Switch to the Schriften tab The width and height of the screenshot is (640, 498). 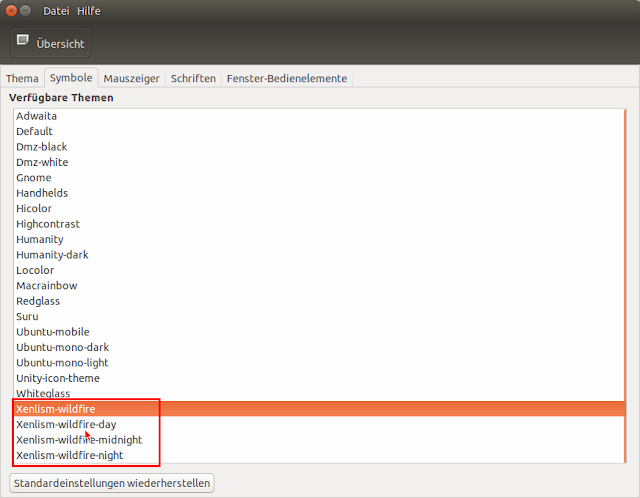(193, 78)
